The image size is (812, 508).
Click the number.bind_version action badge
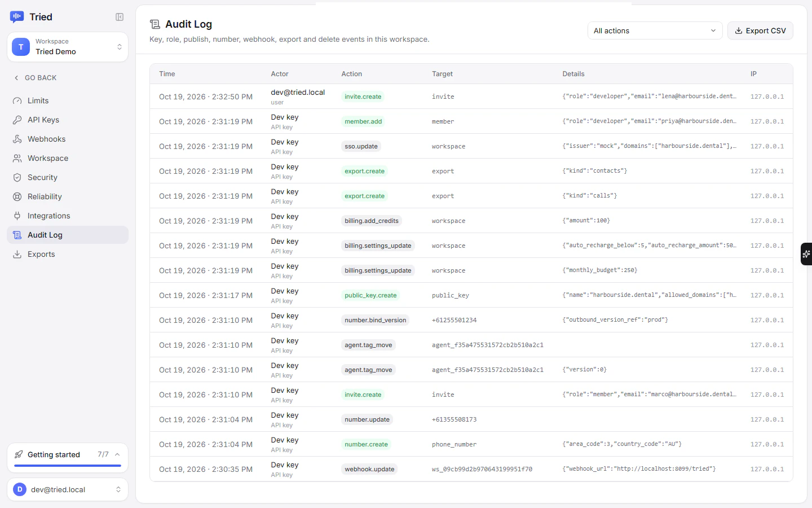[376, 320]
